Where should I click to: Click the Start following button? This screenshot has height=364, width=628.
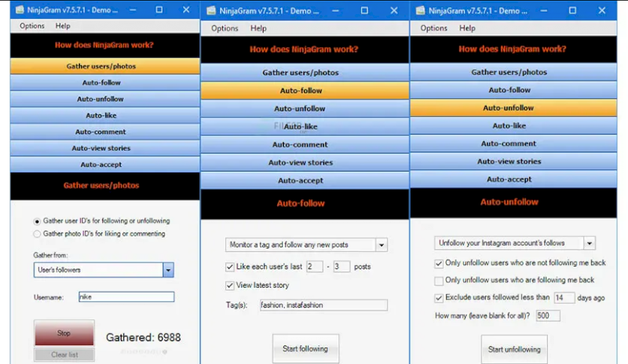pos(305,349)
